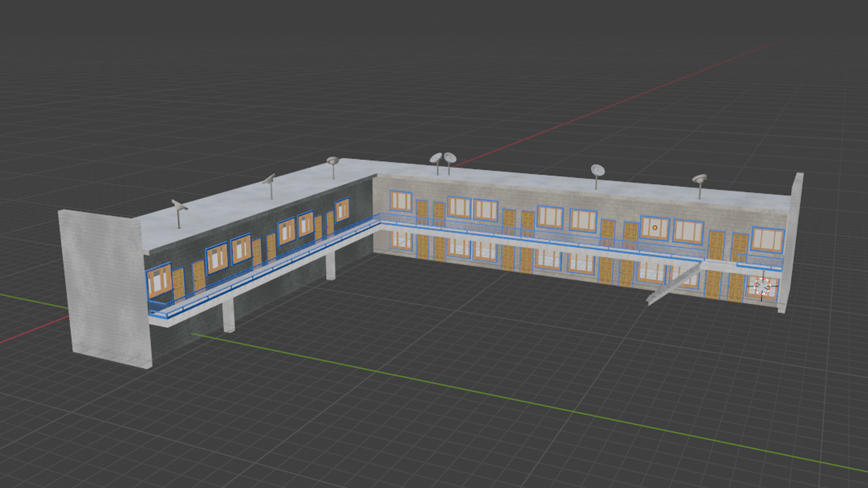Screen dimensions: 868x488
Task: Click the support pillar nearest the white end wall
Action: click(229, 315)
